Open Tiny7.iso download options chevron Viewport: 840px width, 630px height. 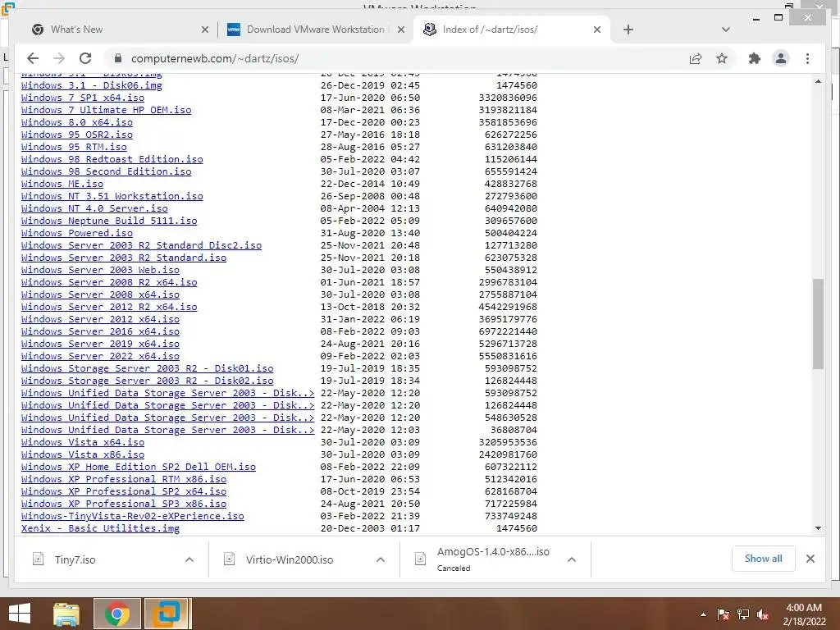pos(189,559)
